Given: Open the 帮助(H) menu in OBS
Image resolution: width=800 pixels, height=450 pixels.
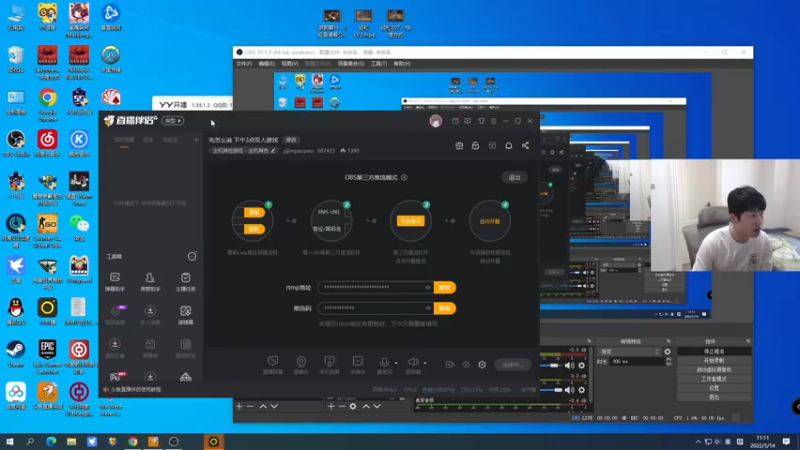Looking at the screenshot, I should (x=402, y=64).
